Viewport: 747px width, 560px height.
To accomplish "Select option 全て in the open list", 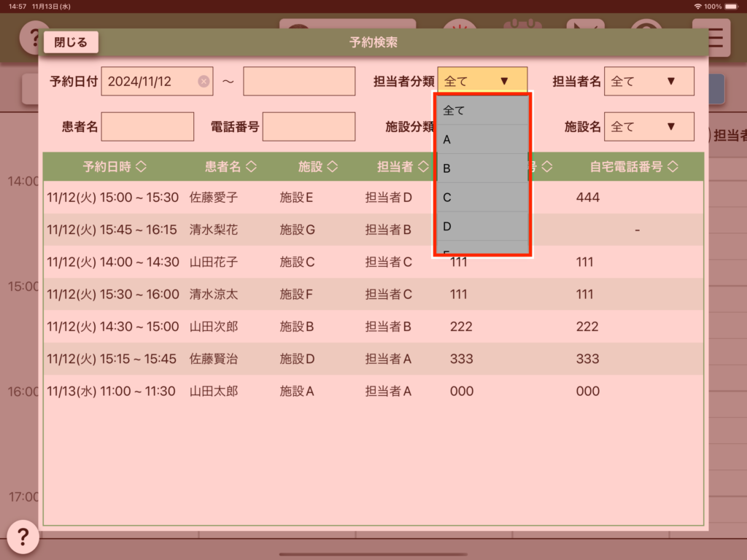I will (481, 111).
